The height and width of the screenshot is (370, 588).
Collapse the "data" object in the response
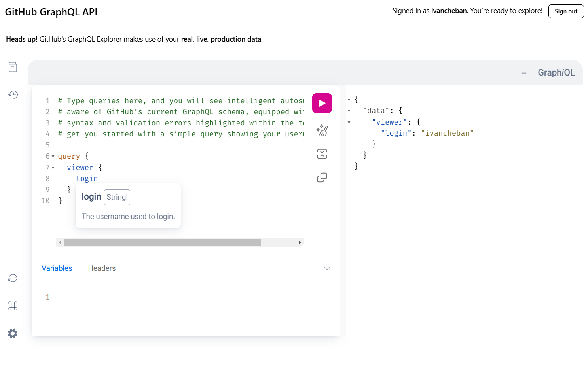point(349,111)
